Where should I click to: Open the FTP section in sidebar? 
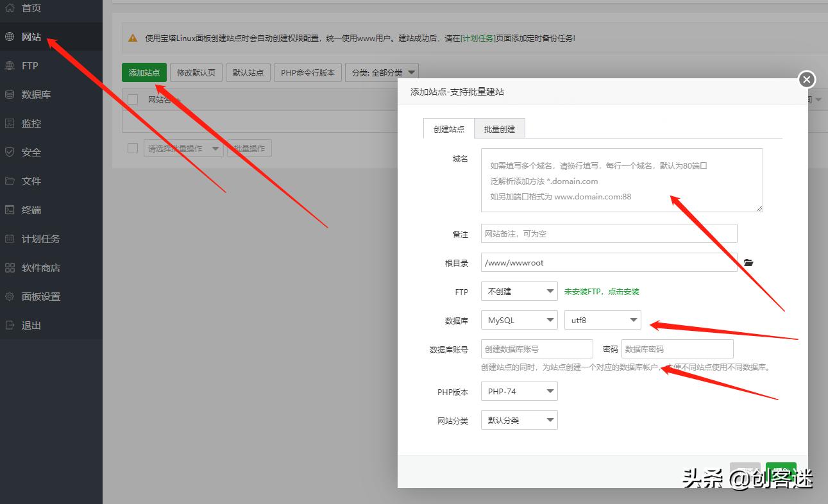[29, 65]
